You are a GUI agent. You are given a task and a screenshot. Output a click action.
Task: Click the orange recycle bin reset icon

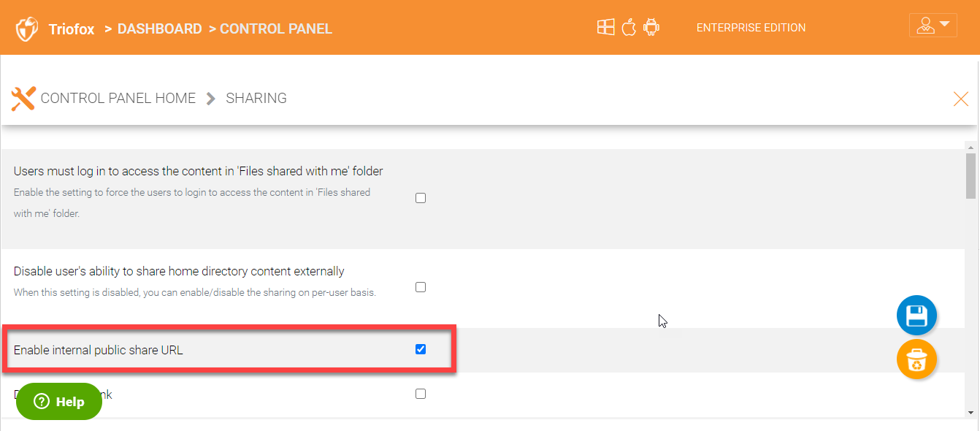[916, 359]
